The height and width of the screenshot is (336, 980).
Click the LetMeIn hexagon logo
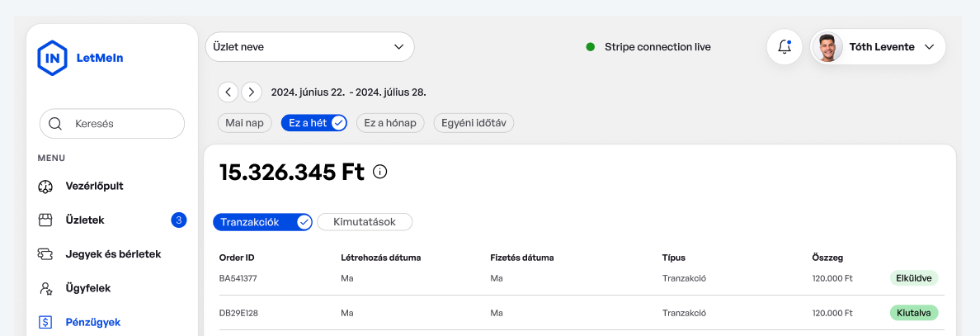53,58
